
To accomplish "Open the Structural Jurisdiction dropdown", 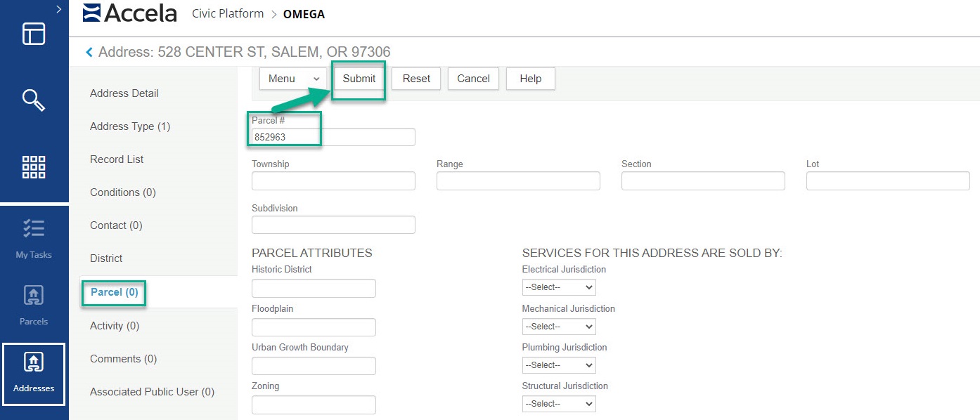I will [558, 404].
